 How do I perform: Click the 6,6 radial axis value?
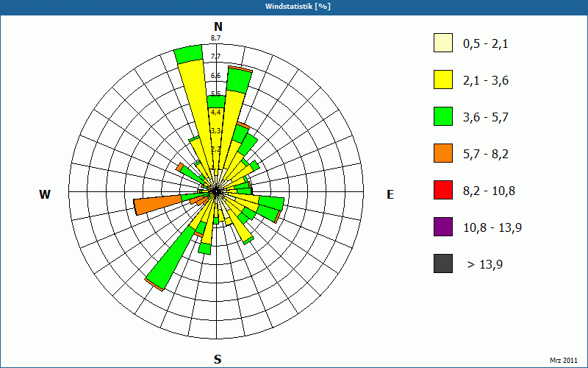pyautogui.click(x=215, y=76)
